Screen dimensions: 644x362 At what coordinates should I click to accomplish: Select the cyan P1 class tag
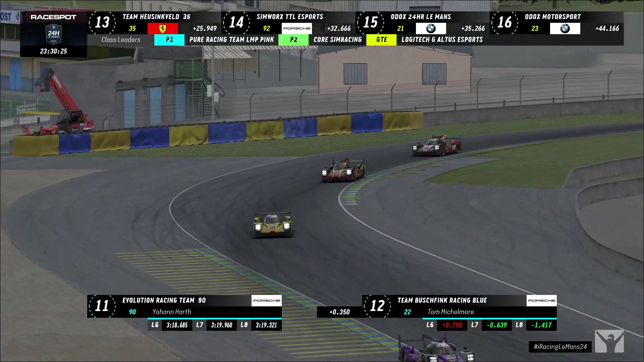169,40
